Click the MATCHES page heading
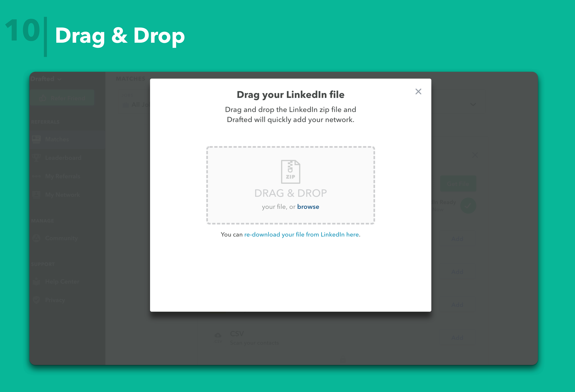 coord(131,79)
